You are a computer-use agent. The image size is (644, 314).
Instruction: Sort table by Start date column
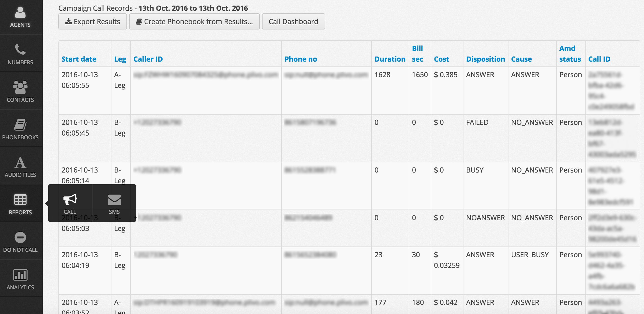[x=79, y=59]
